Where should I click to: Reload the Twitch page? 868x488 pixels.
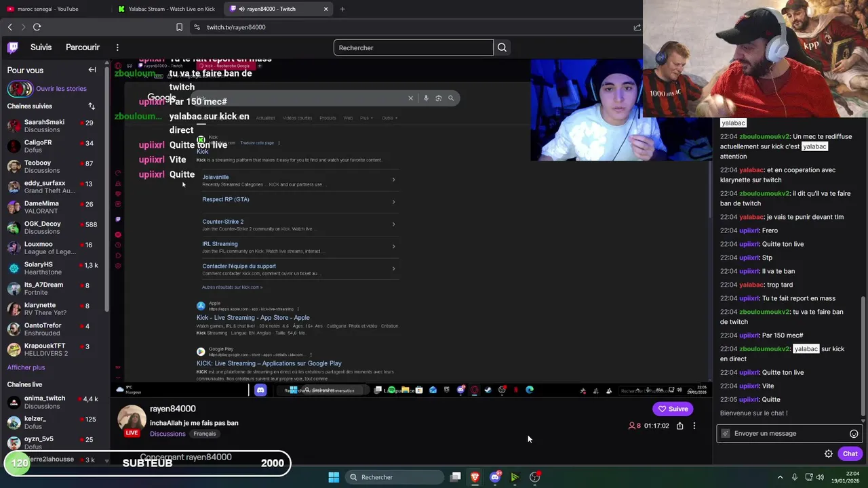[x=37, y=27]
